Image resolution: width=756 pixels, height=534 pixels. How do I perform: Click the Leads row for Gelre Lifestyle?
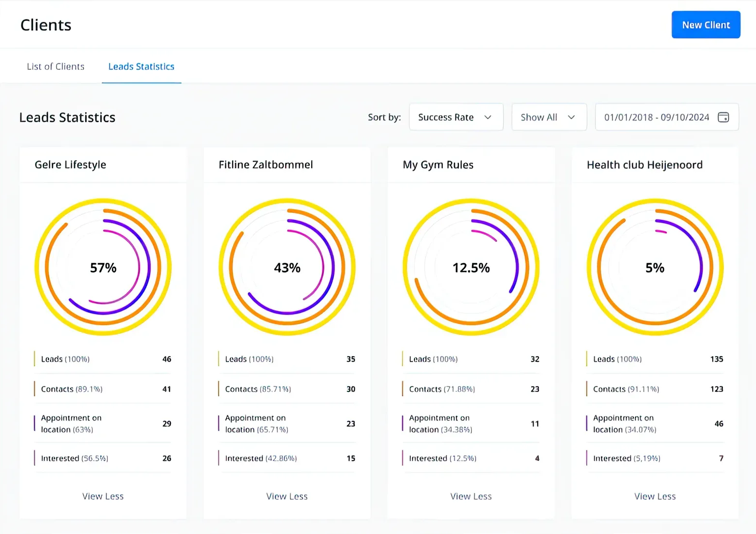point(103,359)
